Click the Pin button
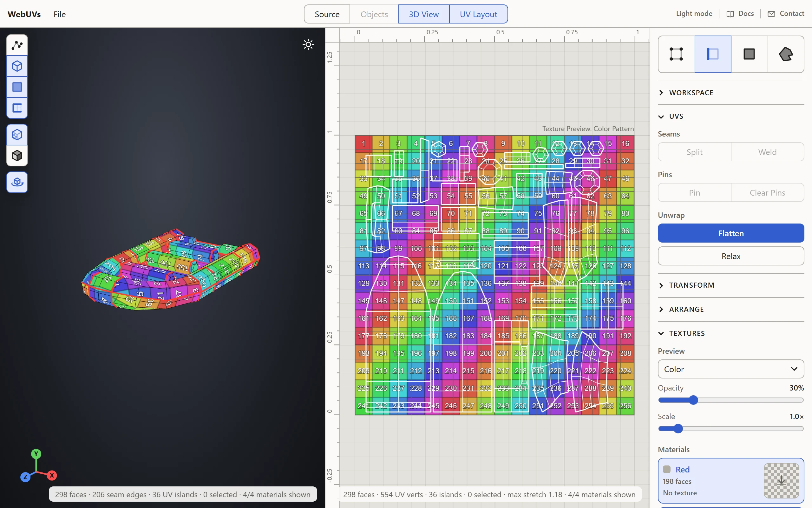The height and width of the screenshot is (508, 812). (x=694, y=192)
